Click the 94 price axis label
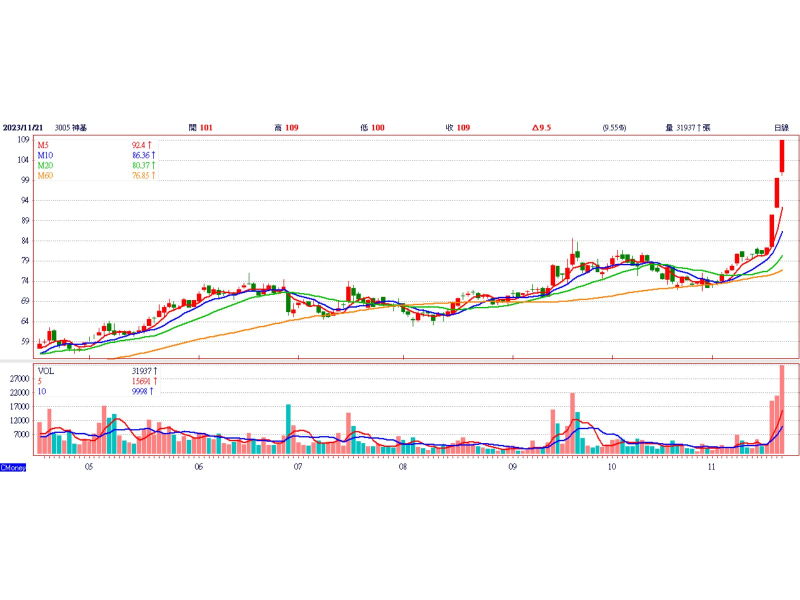 tap(25, 200)
